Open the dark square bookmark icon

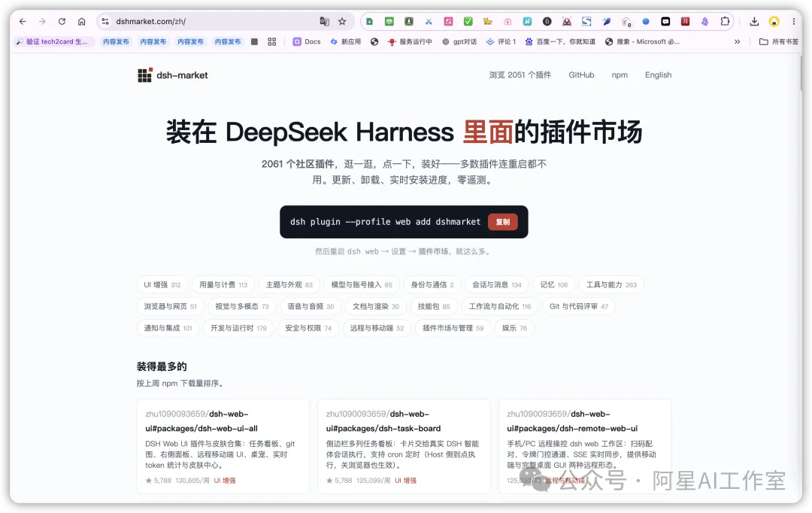[254, 41]
